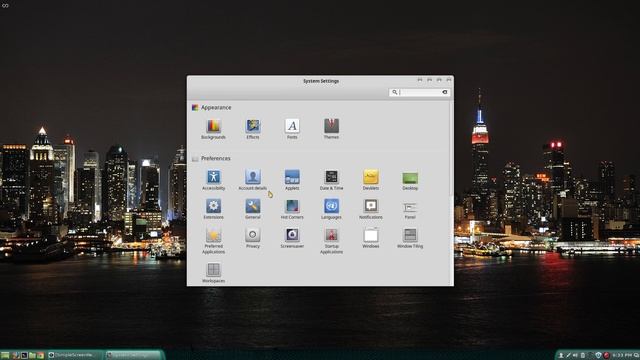The width and height of the screenshot is (640, 360).
Task: Switch to the first taskbar window entry
Action: 75,355
